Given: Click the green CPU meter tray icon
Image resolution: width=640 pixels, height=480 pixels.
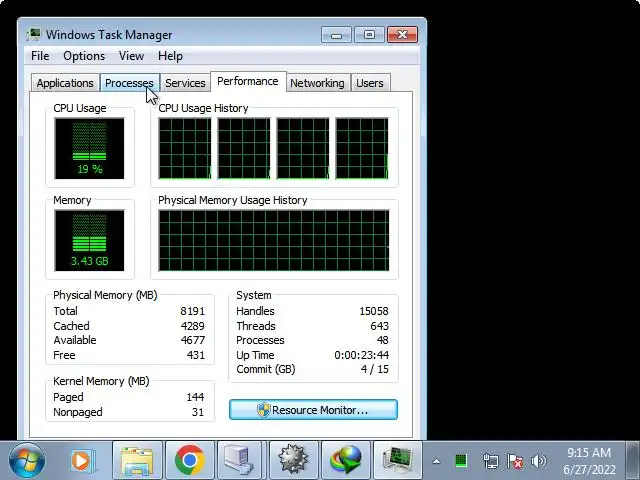Looking at the screenshot, I should (461, 461).
